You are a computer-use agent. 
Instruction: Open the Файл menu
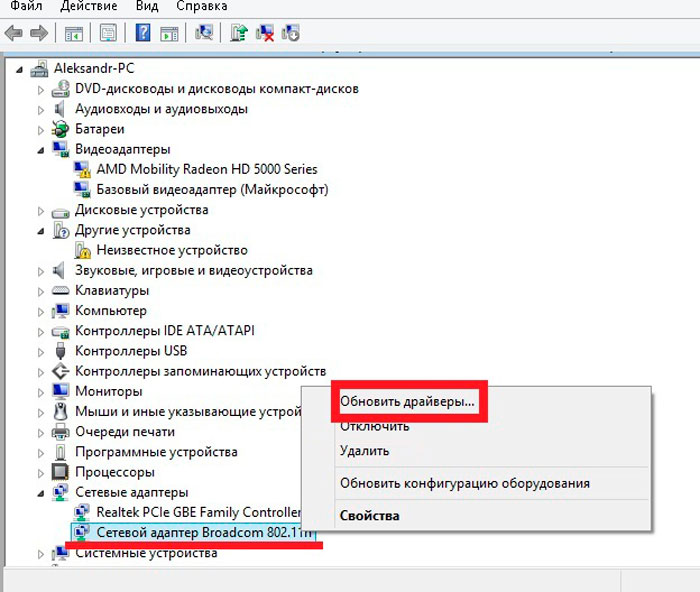click(x=26, y=6)
